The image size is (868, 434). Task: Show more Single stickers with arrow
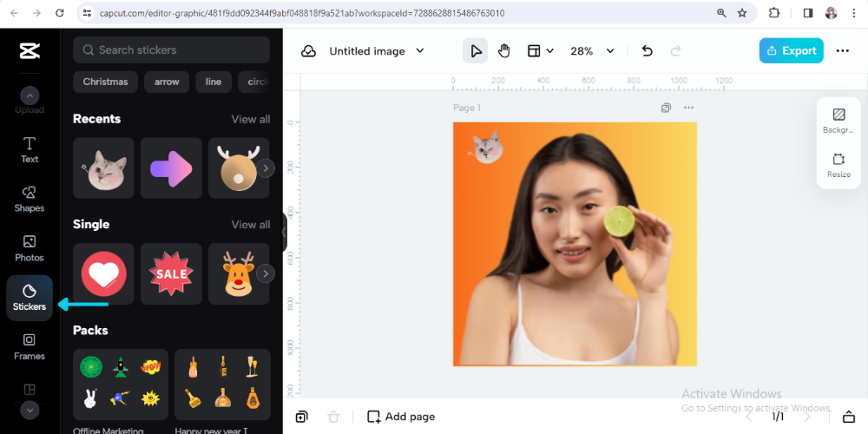[265, 273]
